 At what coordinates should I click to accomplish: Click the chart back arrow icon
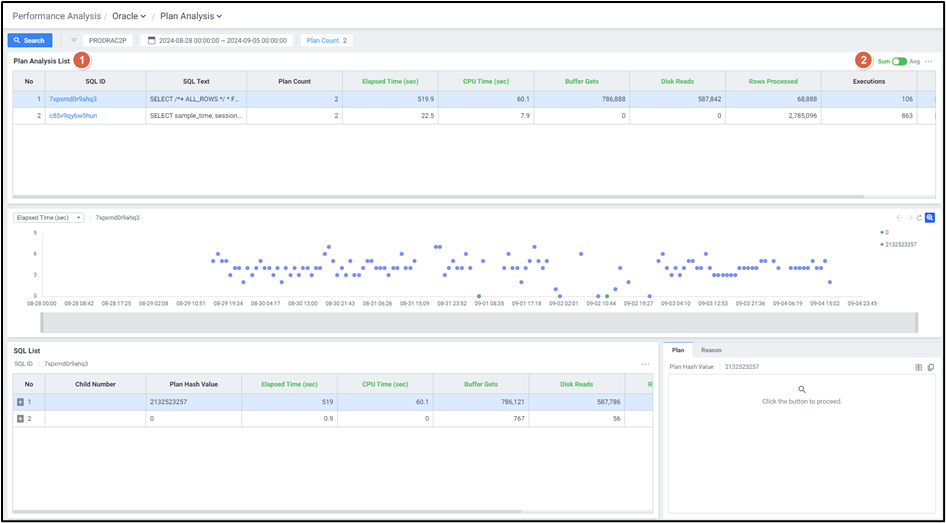tap(898, 217)
